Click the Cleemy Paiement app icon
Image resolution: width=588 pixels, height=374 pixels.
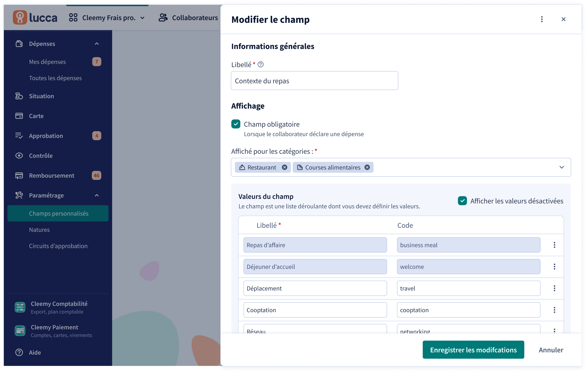(x=20, y=331)
